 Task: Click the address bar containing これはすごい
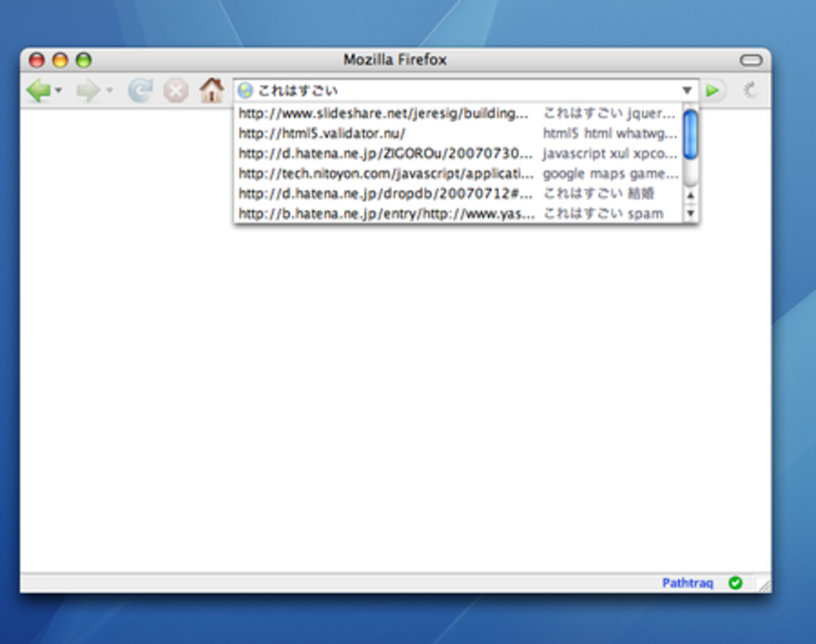465,90
